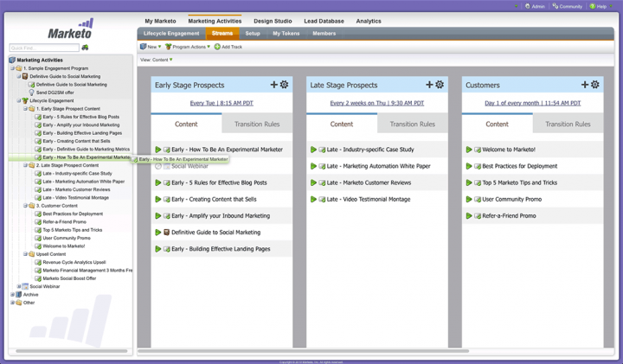Click the Admin link in top bar

click(535, 6)
